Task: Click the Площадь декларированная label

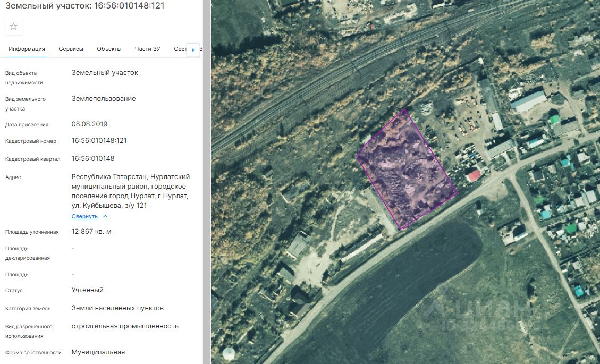Action: click(28, 253)
